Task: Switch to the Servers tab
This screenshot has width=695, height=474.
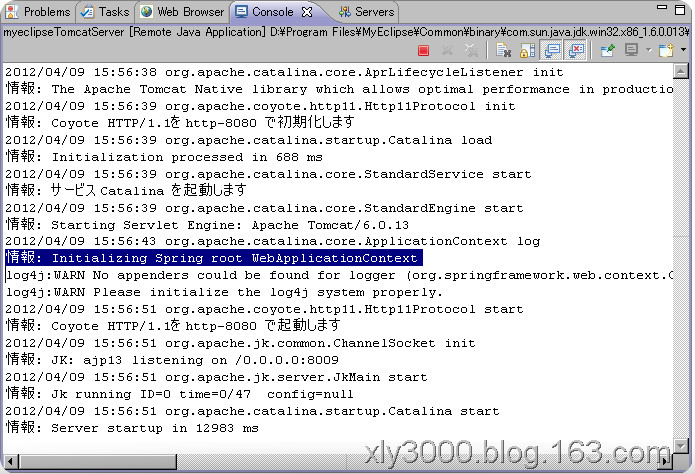Action: 367,12
